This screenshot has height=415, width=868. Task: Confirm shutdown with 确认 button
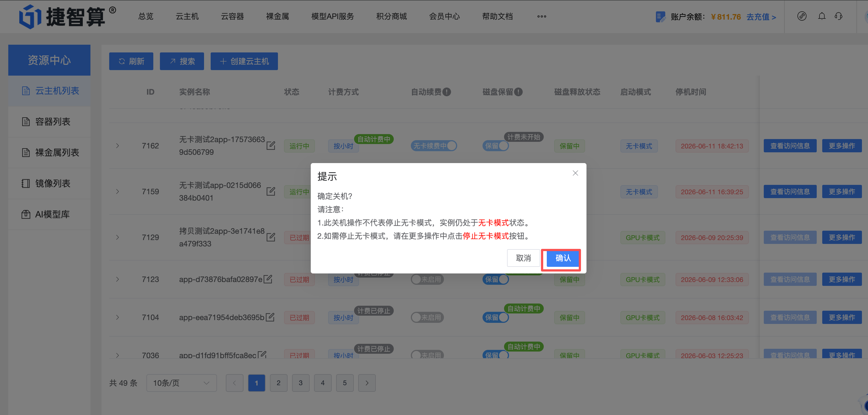click(563, 258)
